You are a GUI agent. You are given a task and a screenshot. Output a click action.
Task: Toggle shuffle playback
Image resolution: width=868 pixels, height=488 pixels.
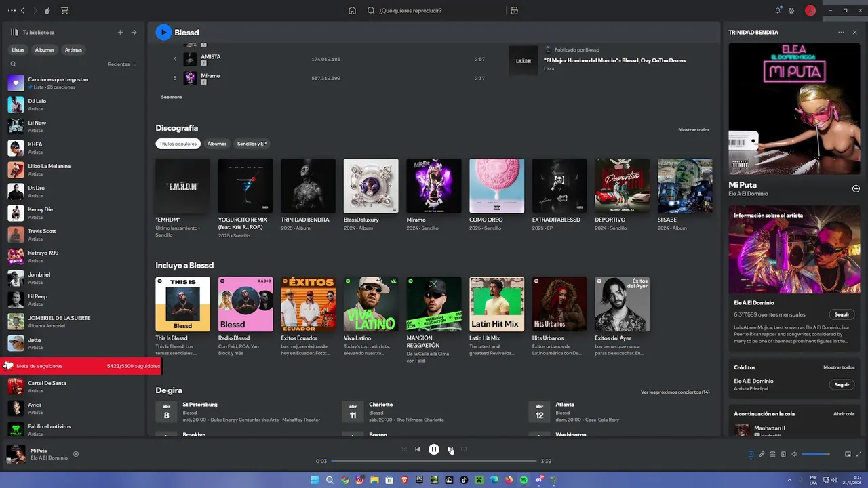[x=404, y=449]
